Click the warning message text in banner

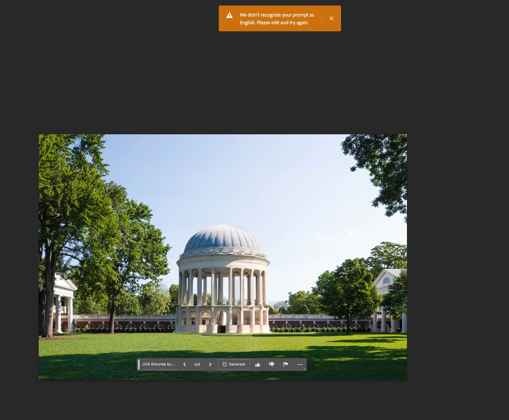coord(276,19)
